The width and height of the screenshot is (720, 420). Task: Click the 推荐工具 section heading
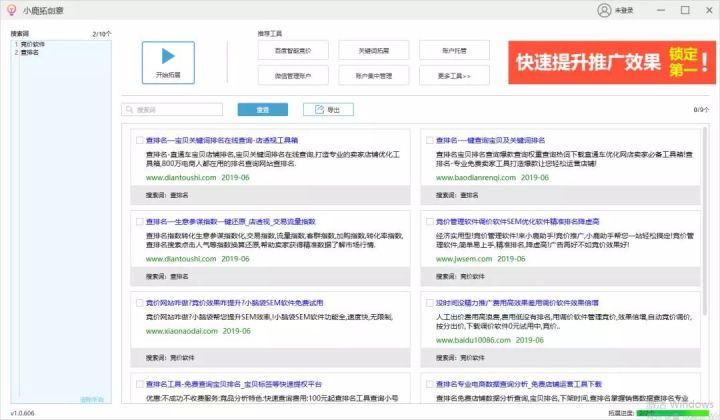pyautogui.click(x=270, y=34)
